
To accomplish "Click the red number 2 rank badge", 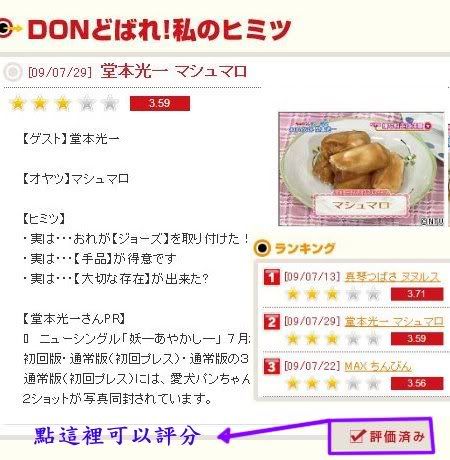I will click(x=272, y=322).
